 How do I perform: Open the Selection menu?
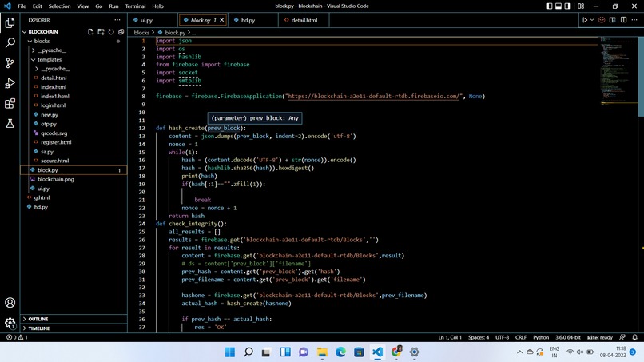60,6
